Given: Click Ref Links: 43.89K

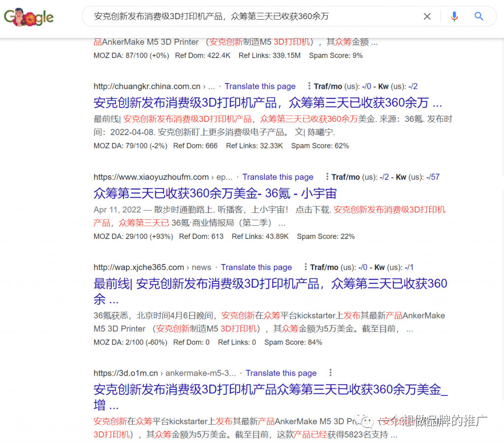Looking at the screenshot, I should (x=260, y=236).
